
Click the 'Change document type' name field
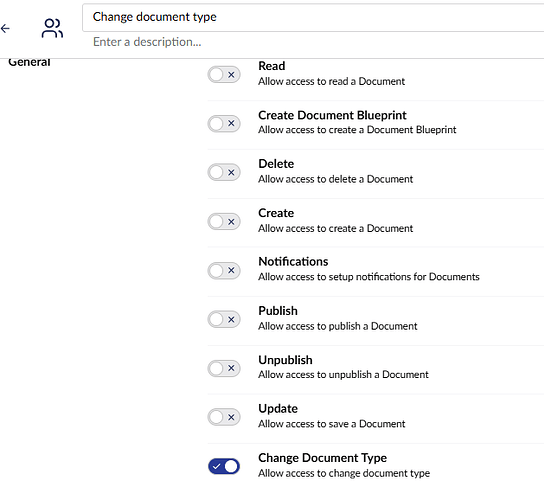(313, 17)
